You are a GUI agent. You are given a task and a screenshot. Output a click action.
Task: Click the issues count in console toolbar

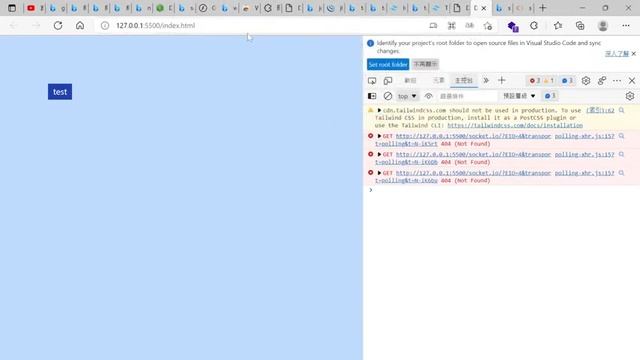(550, 96)
